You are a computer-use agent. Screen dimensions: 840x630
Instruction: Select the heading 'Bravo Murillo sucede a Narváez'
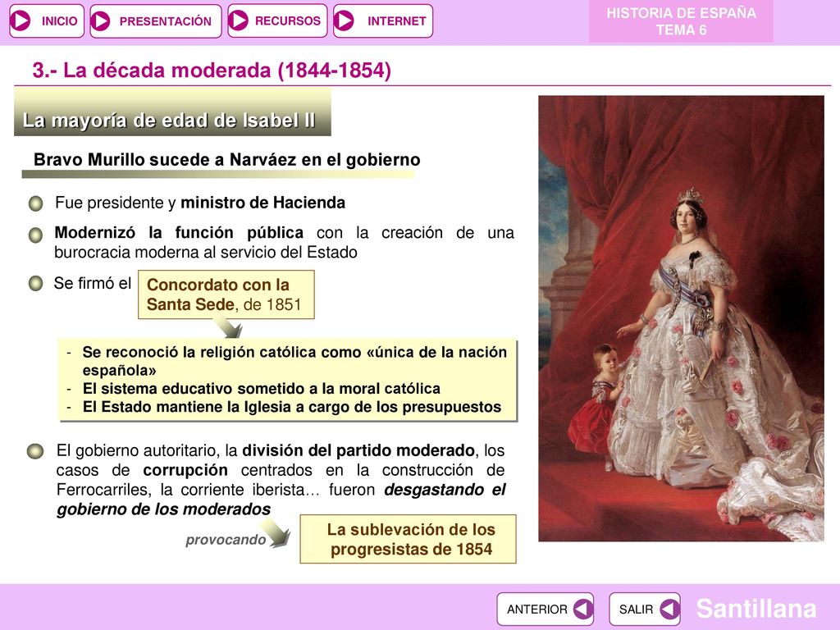(x=226, y=160)
